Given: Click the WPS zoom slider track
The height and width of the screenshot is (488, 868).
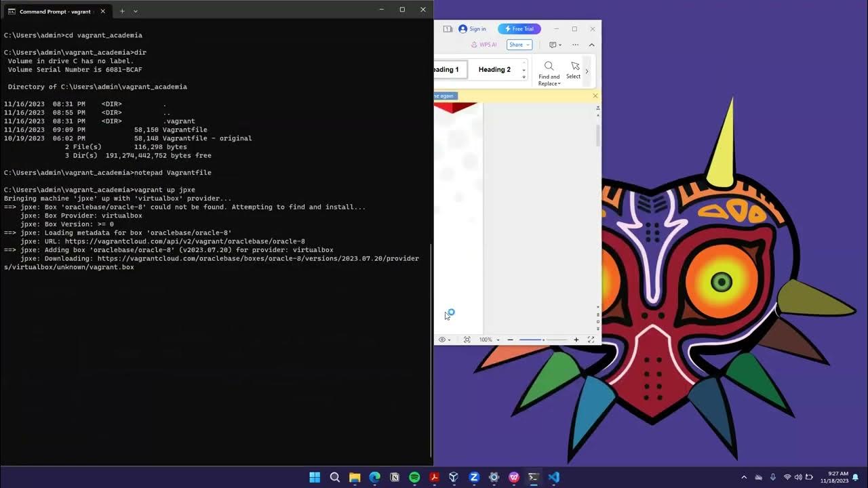Looking at the screenshot, I should click(x=543, y=340).
